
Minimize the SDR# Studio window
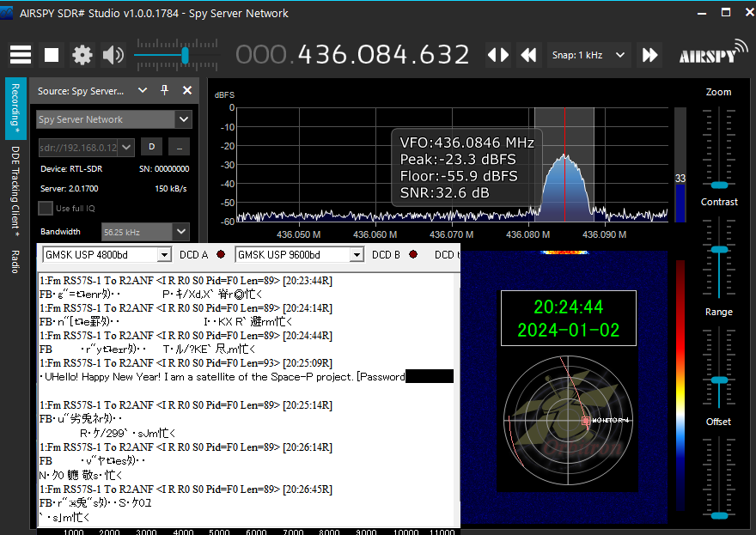[x=702, y=13]
